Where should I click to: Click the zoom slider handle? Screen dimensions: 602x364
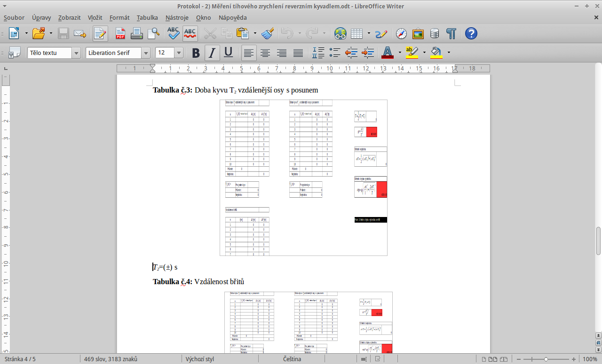click(x=546, y=359)
